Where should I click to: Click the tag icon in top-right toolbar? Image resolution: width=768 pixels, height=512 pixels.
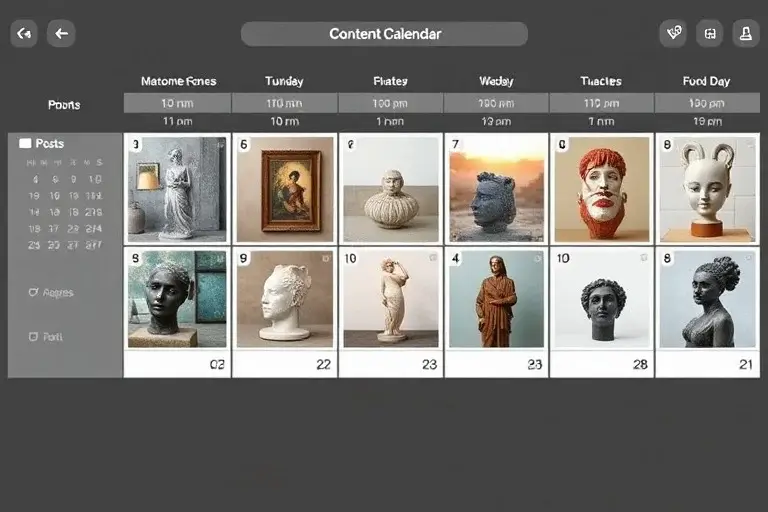point(673,34)
